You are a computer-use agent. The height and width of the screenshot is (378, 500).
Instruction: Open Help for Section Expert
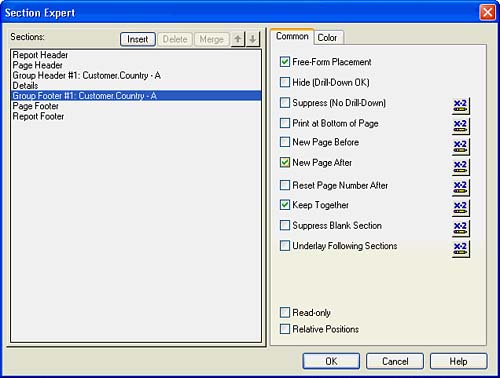(459, 361)
